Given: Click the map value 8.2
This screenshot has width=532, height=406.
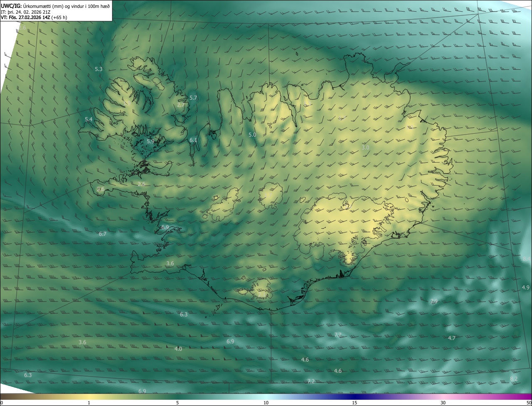Looking at the screenshot, I should [514, 379].
